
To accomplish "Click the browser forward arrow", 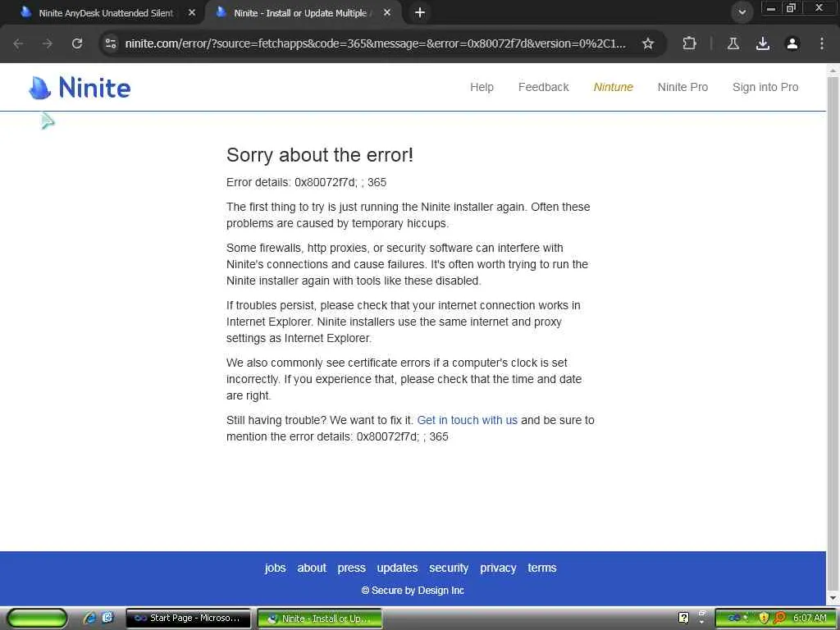I will [47, 43].
